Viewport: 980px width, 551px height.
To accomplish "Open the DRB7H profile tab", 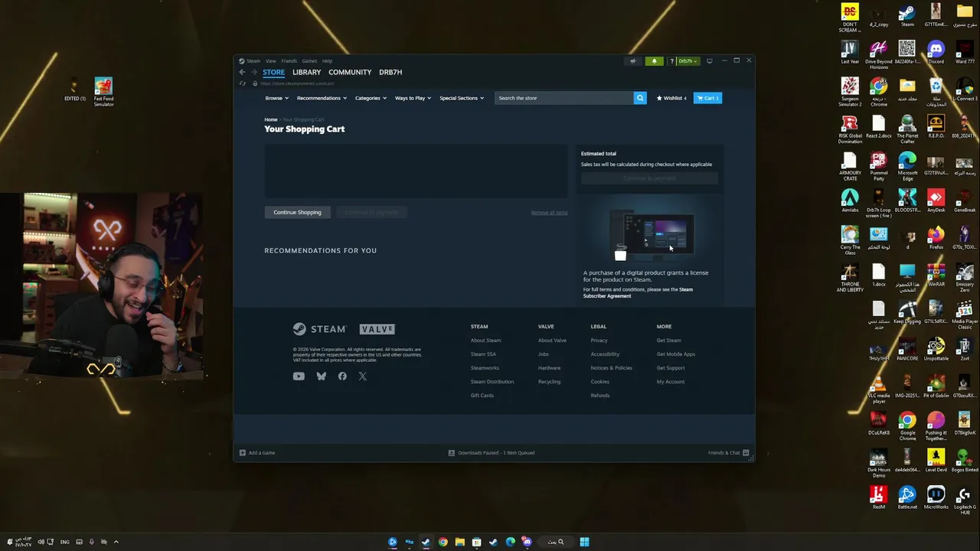I will [x=390, y=72].
